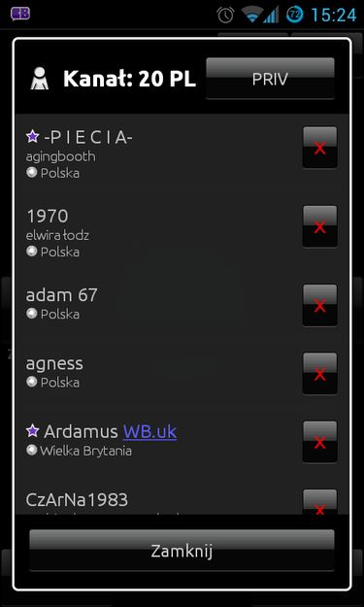Tap the chat app notification icon
The height and width of the screenshot is (607, 364).
pyautogui.click(x=20, y=15)
